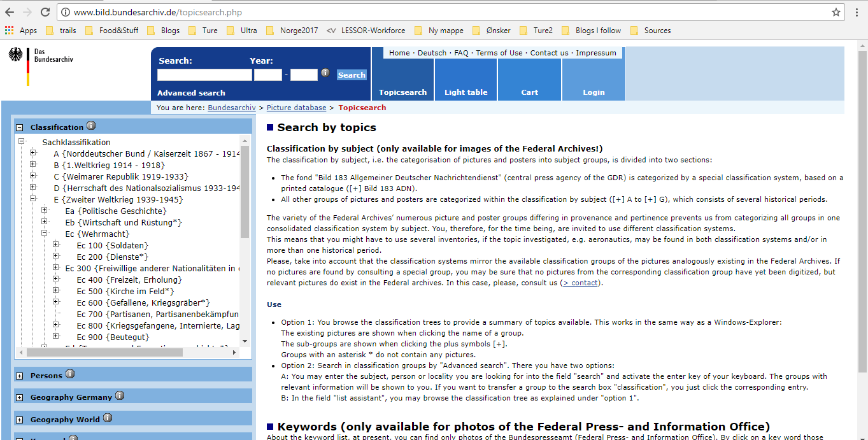Click the '> contact' link in the text
This screenshot has width=868, height=440.
click(x=580, y=283)
